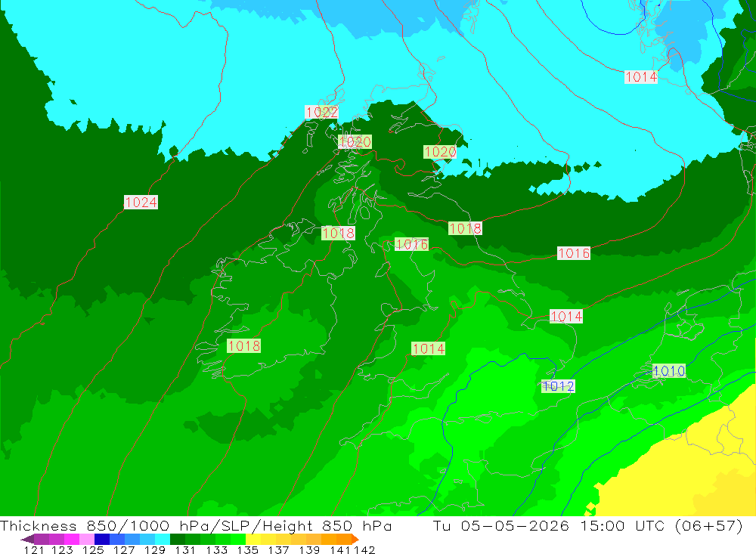This screenshot has height=554, width=756.
Task: Click legend value 129
Action: pyautogui.click(x=155, y=549)
